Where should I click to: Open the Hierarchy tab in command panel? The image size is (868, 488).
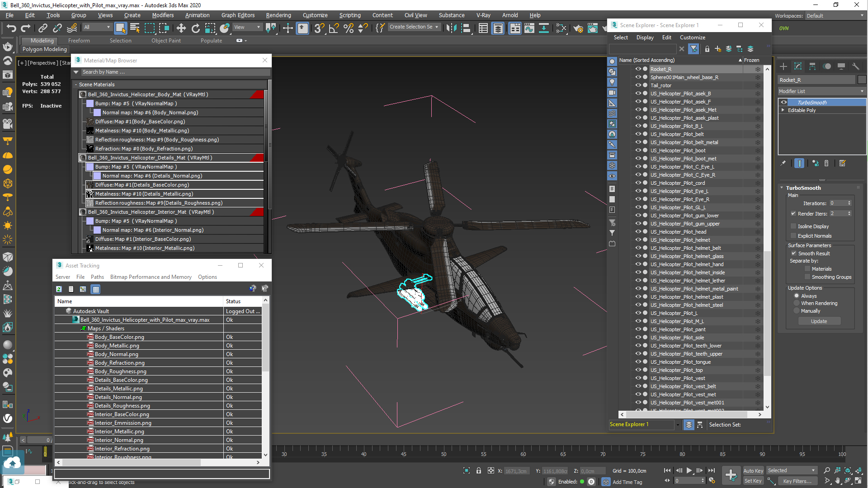(812, 66)
